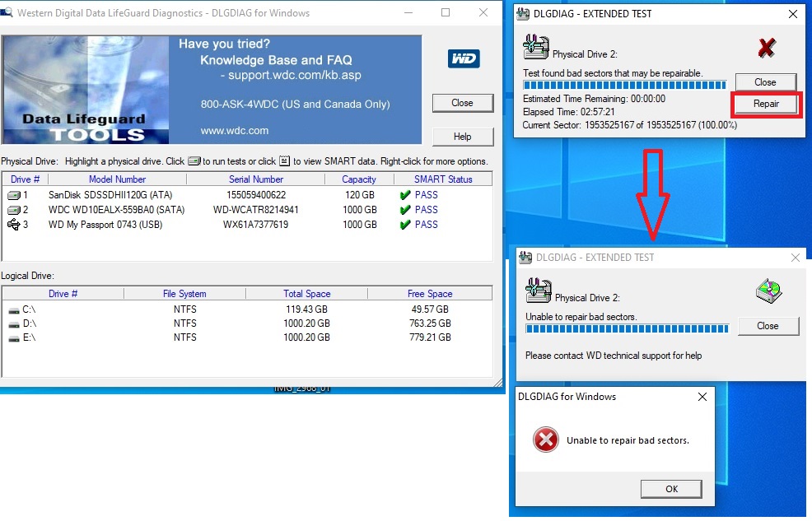The image size is (812, 521).
Task: Click Close in lower Extended Test dialog
Action: click(768, 326)
